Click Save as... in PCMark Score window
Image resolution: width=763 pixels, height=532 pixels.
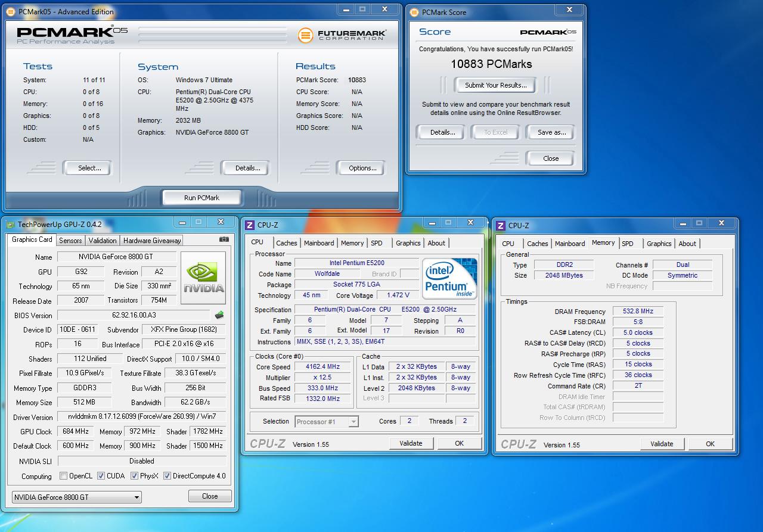551,132
